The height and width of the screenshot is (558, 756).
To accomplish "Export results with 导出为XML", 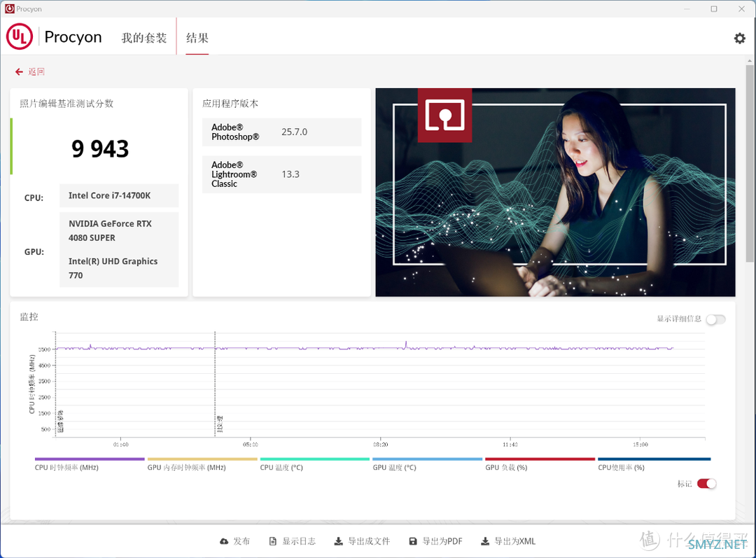I will (x=515, y=542).
